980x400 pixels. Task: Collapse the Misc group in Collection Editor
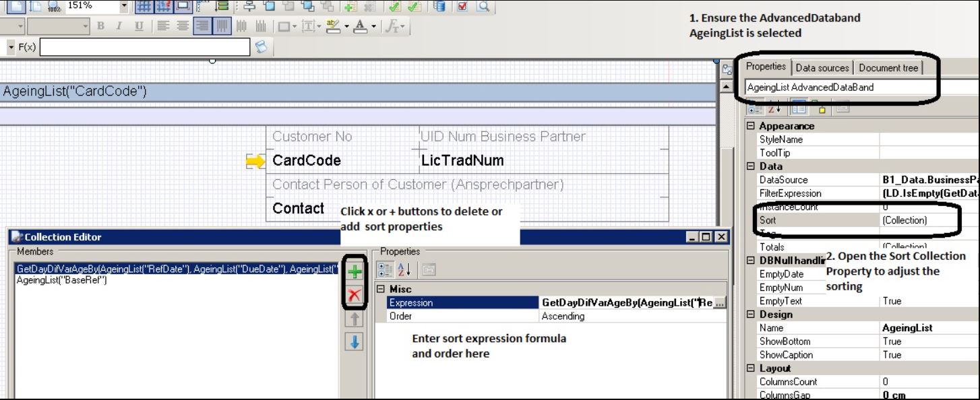pyautogui.click(x=381, y=289)
